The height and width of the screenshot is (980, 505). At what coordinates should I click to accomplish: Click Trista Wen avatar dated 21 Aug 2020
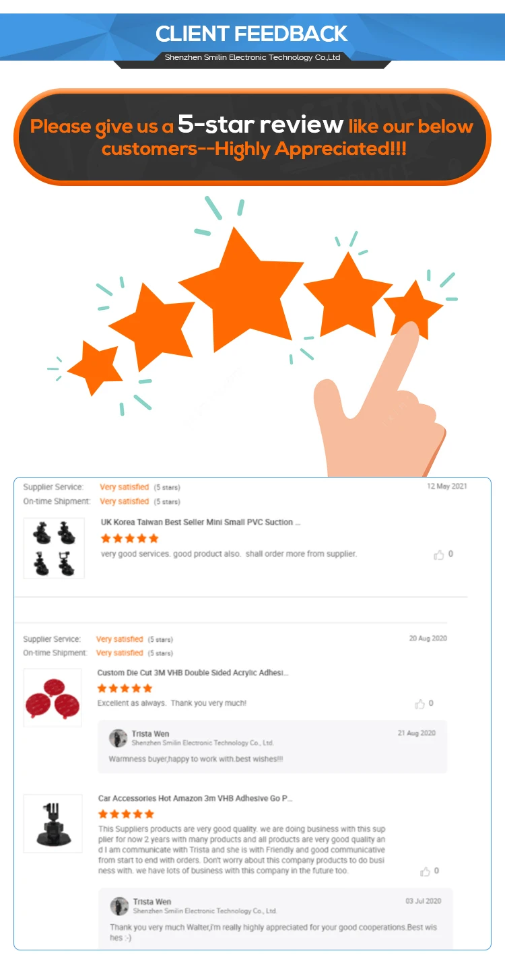click(119, 738)
